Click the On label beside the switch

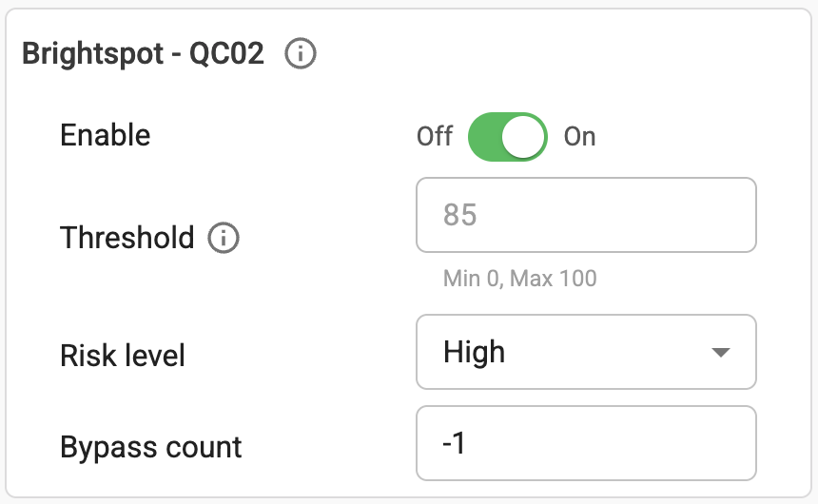coord(580,137)
